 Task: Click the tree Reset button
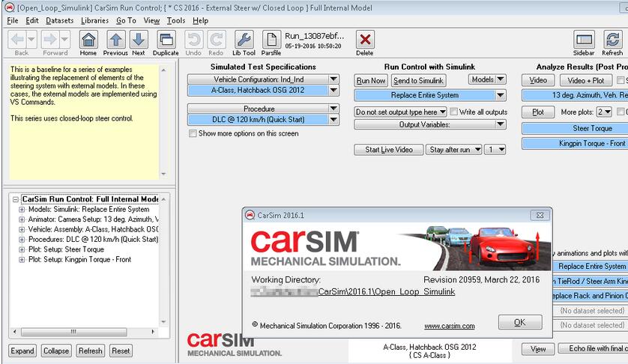coord(121,351)
